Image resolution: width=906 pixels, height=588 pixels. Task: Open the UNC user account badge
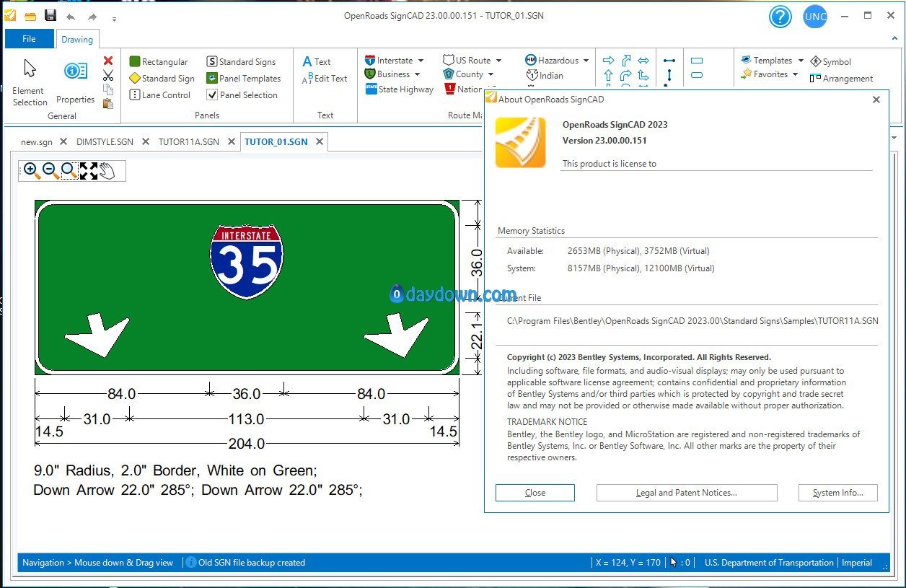pyautogui.click(x=815, y=17)
